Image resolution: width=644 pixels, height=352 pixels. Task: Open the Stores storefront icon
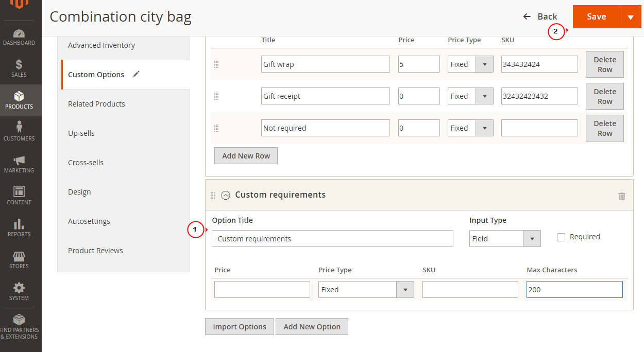(x=19, y=256)
